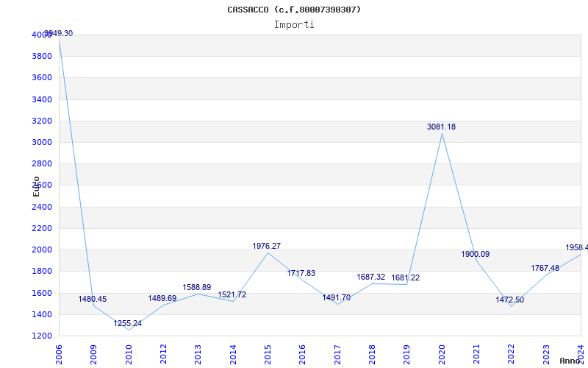Click the y-axis value 3200
Screen dimensions: 588x368
(42, 121)
